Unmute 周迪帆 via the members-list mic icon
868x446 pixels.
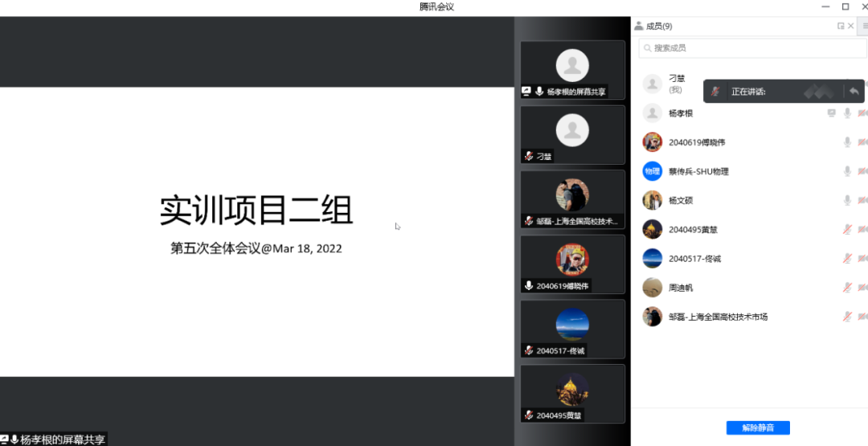(x=847, y=288)
